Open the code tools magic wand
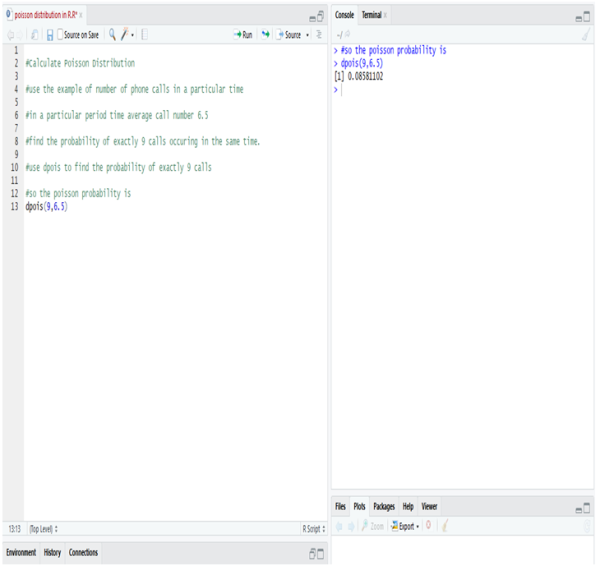The width and height of the screenshot is (600, 566). point(125,35)
